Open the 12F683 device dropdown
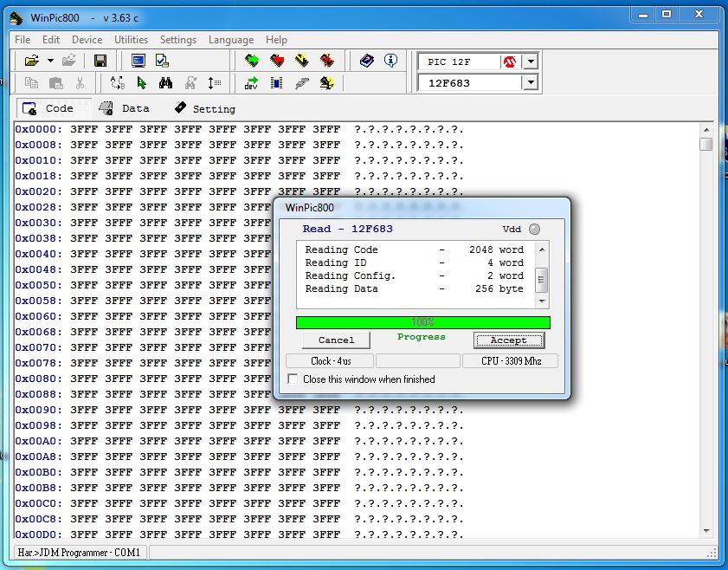This screenshot has height=570, width=728. pos(531,82)
